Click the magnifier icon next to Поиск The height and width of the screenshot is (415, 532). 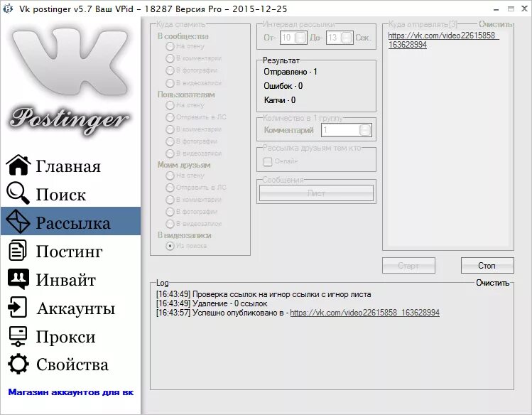point(18,193)
